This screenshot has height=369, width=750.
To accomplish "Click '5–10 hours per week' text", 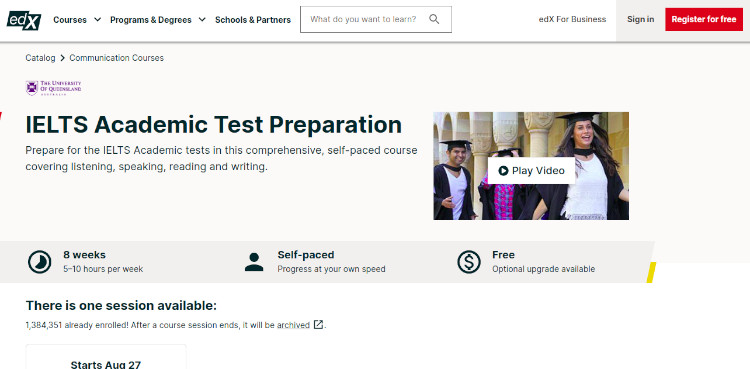I will pyautogui.click(x=103, y=269).
